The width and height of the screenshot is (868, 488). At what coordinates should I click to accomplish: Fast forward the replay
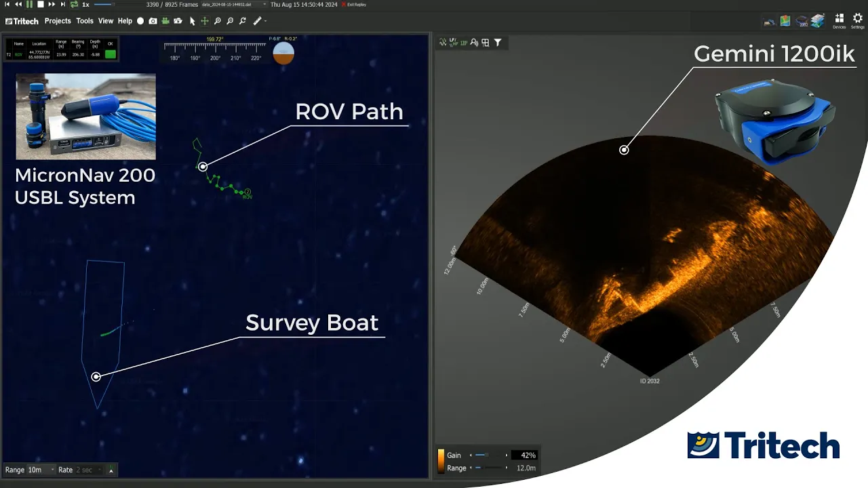point(52,4)
